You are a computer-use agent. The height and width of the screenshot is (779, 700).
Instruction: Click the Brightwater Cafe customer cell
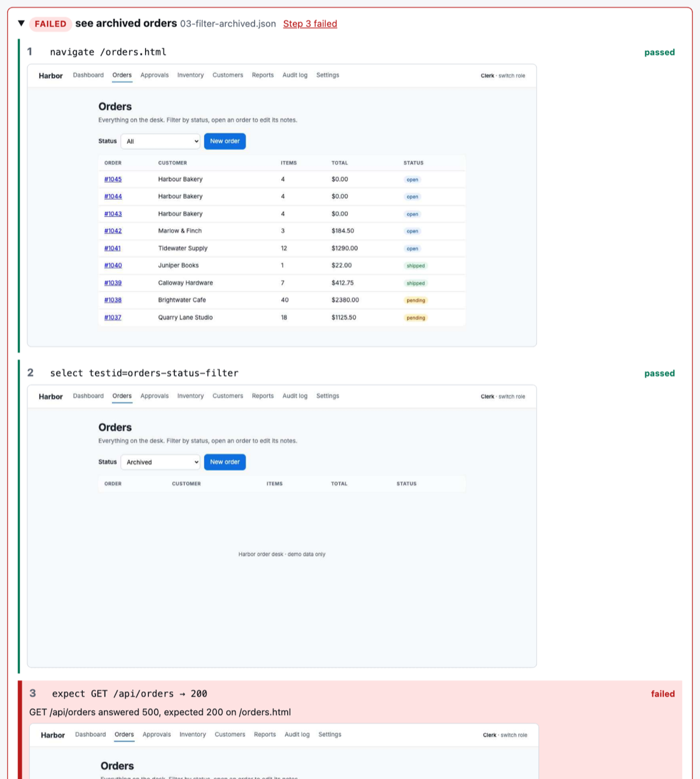pyautogui.click(x=182, y=300)
